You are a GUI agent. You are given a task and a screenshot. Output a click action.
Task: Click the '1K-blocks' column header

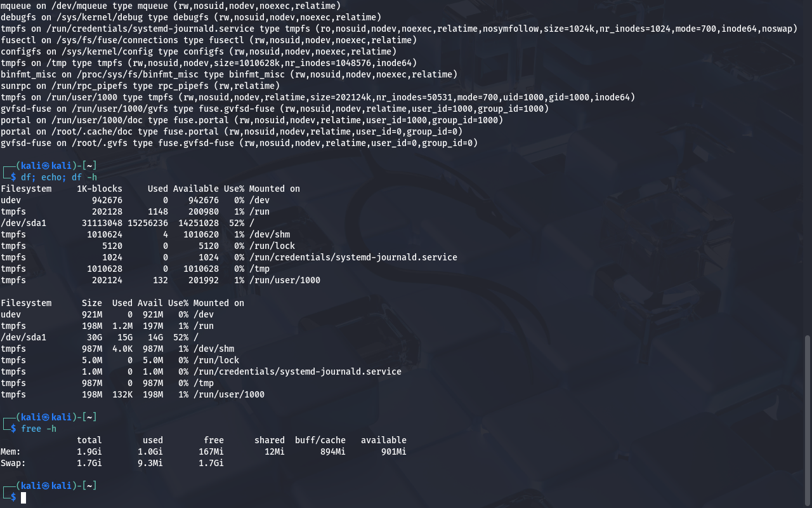point(100,189)
